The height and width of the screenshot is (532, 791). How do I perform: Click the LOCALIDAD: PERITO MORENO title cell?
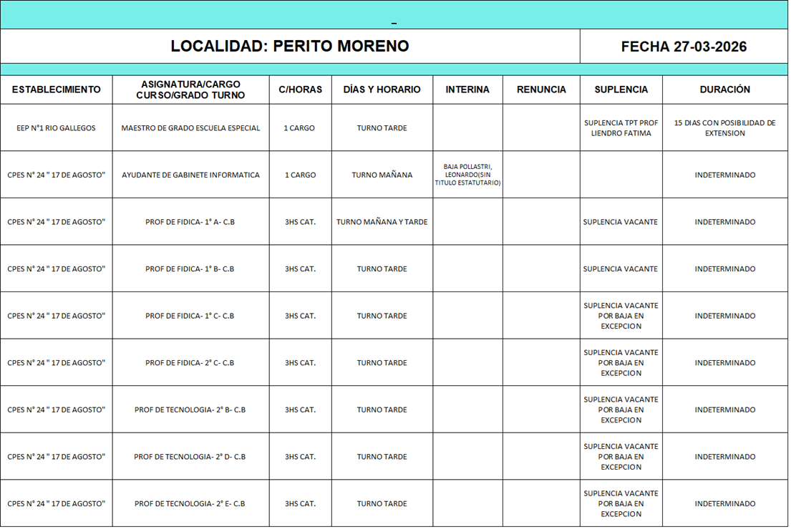point(290,47)
